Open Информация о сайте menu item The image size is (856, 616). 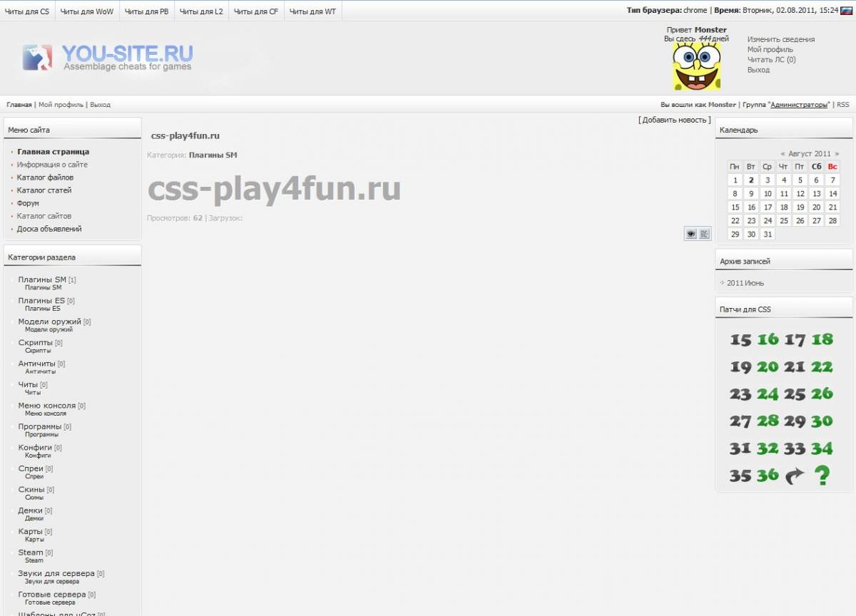tap(53, 165)
